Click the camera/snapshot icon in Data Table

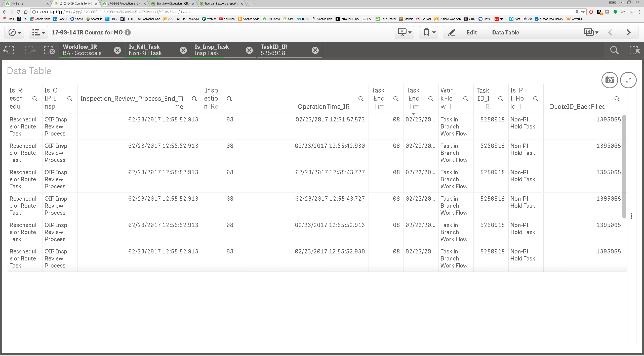tap(610, 80)
